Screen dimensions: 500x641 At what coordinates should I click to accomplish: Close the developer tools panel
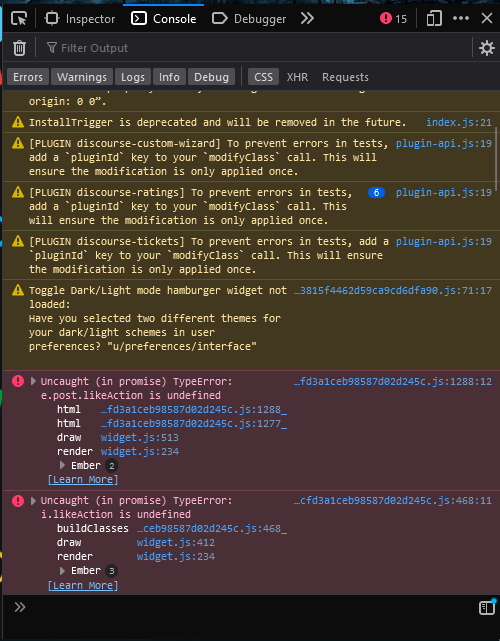coord(487,18)
